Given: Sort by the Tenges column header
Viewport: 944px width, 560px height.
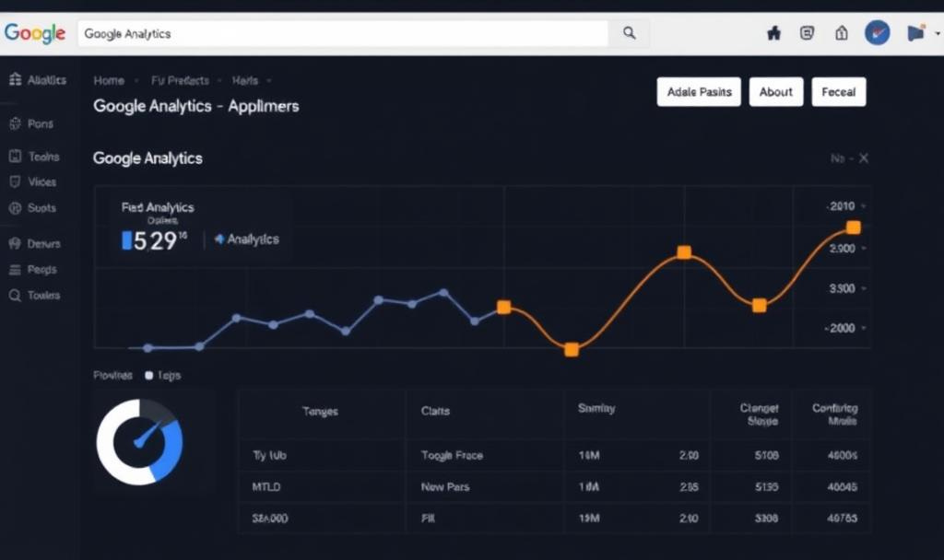Looking at the screenshot, I should [x=320, y=412].
